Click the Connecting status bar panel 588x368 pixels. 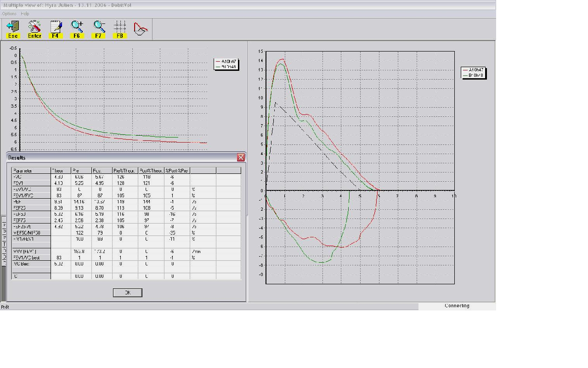(457, 306)
